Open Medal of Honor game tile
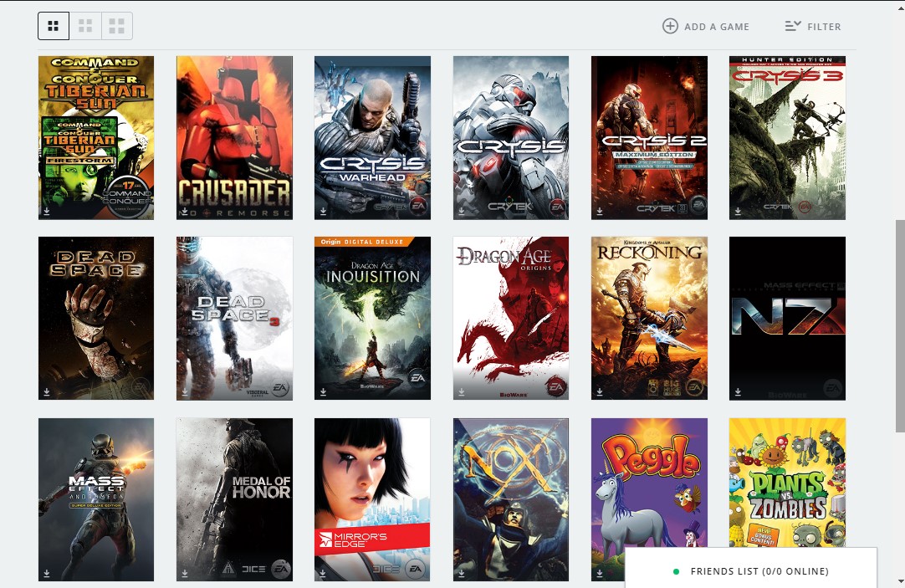This screenshot has width=905, height=588. click(x=234, y=499)
